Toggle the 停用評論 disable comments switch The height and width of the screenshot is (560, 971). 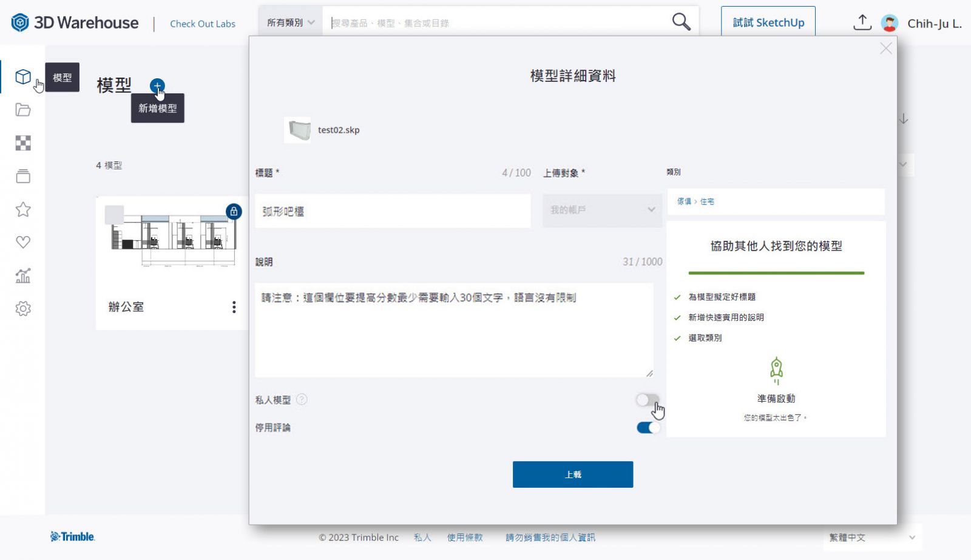648,428
